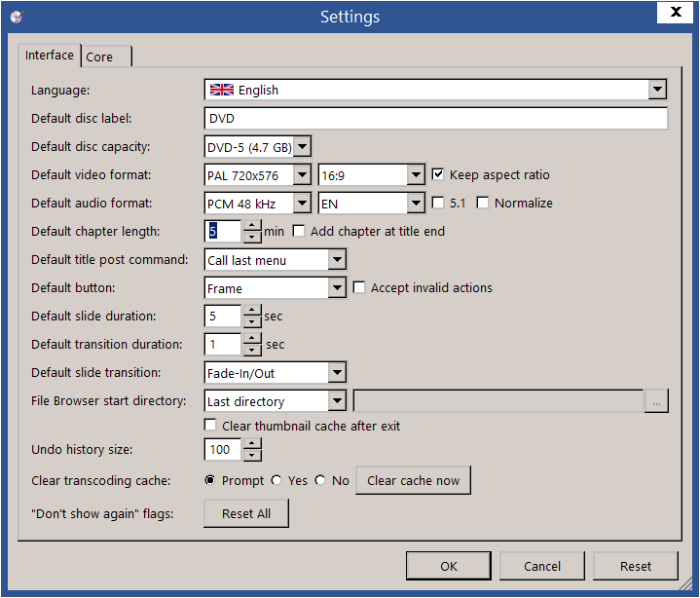Increase default chapter length with up arrow
The width and height of the screenshot is (700, 598).
252,226
